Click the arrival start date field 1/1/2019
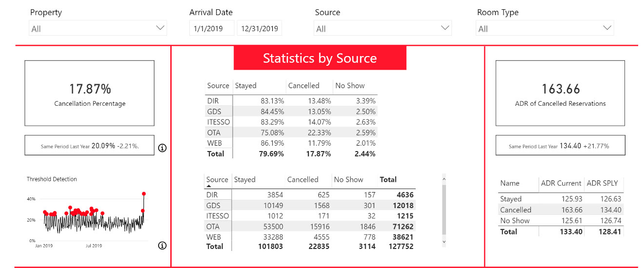 211,28
